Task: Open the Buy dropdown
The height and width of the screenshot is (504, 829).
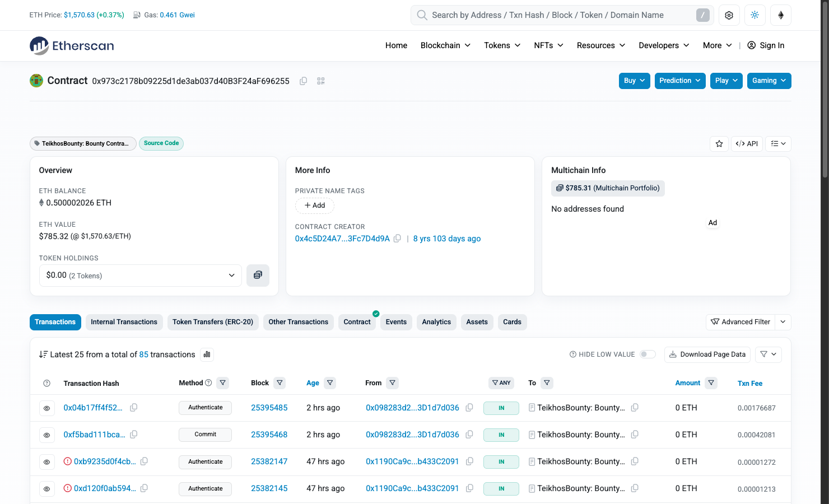Action: click(635, 81)
